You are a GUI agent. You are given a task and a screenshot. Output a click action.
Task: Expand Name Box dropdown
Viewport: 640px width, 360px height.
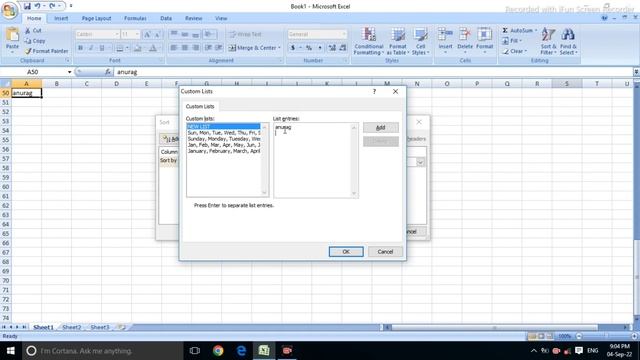(x=69, y=72)
